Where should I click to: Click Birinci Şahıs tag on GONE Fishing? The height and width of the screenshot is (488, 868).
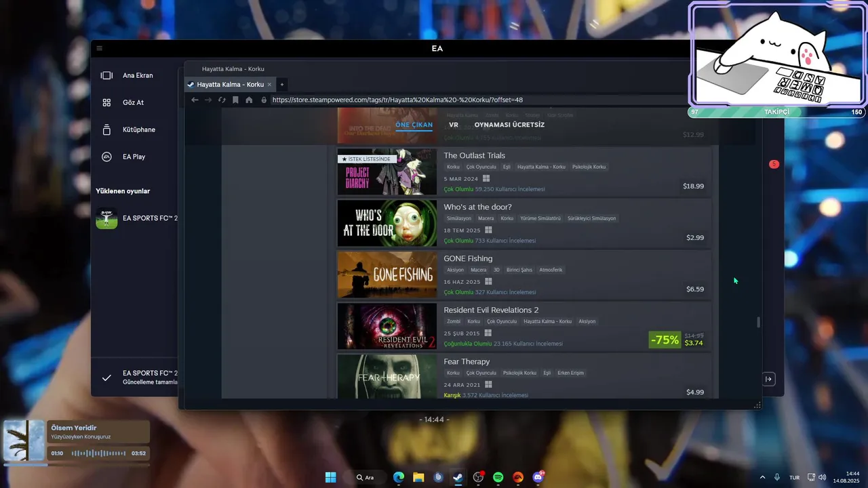pos(519,270)
